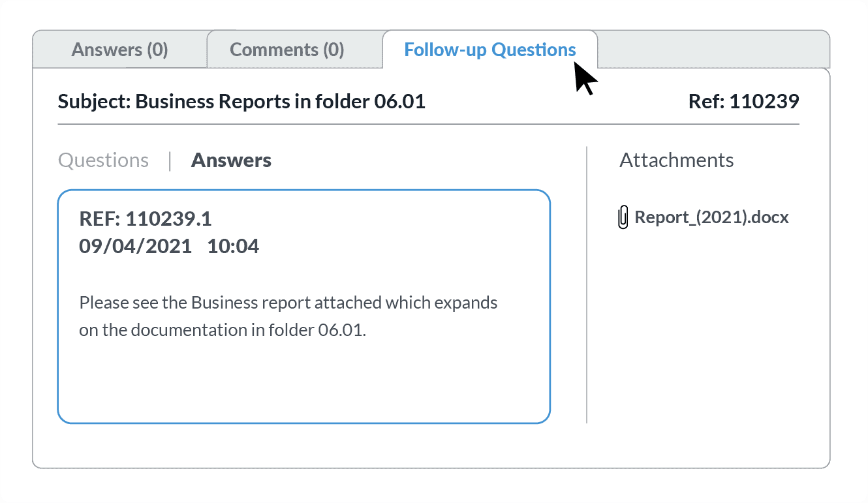
Task: Click the empty tab strip beside Follow-up Questions
Action: click(x=711, y=50)
